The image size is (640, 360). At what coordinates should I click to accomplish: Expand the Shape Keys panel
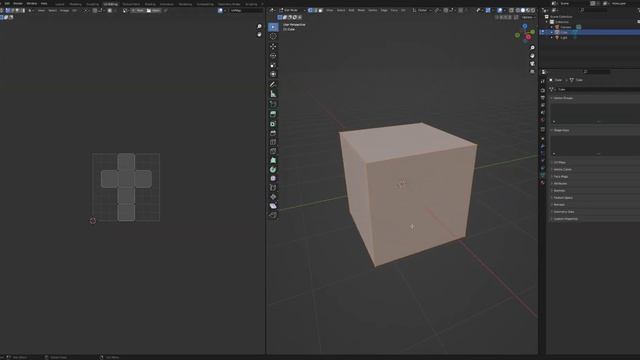pyautogui.click(x=561, y=130)
